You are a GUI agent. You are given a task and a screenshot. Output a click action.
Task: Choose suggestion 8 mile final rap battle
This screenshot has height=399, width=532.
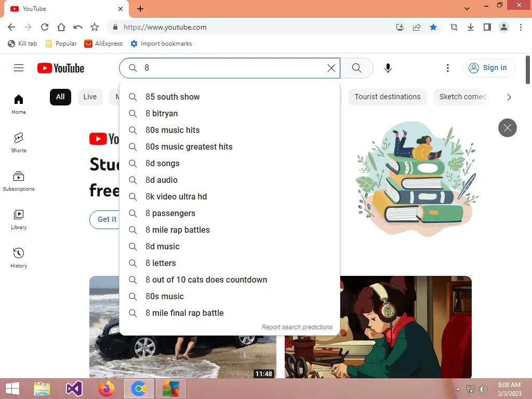pos(230,313)
